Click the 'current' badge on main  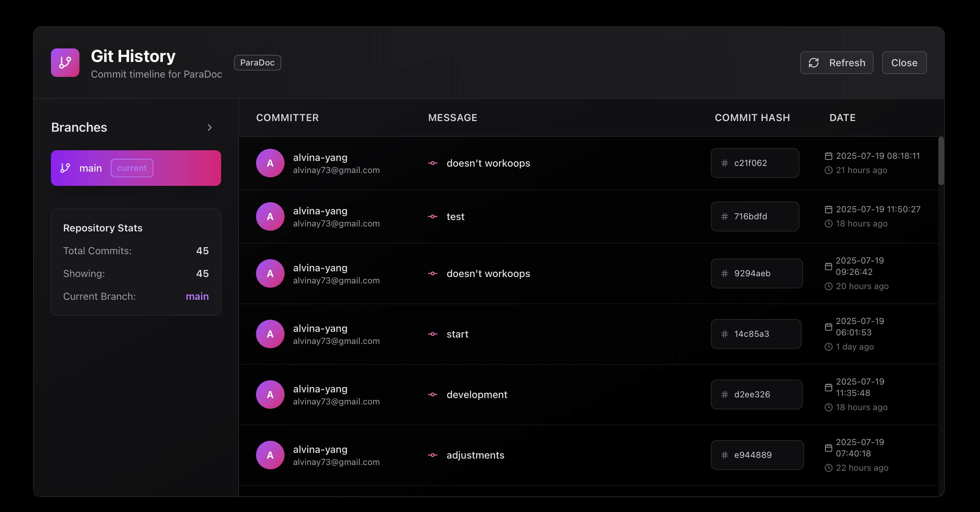click(x=132, y=168)
